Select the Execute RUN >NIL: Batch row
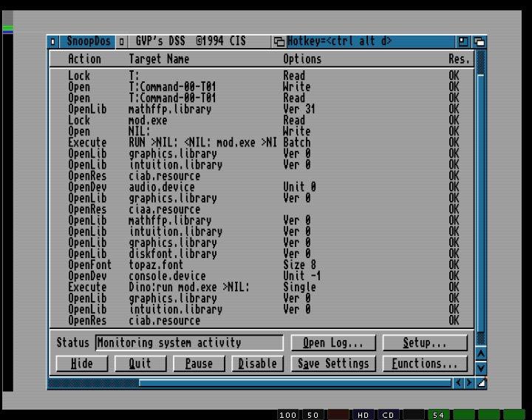Viewport: 532px width, 420px height. point(262,142)
